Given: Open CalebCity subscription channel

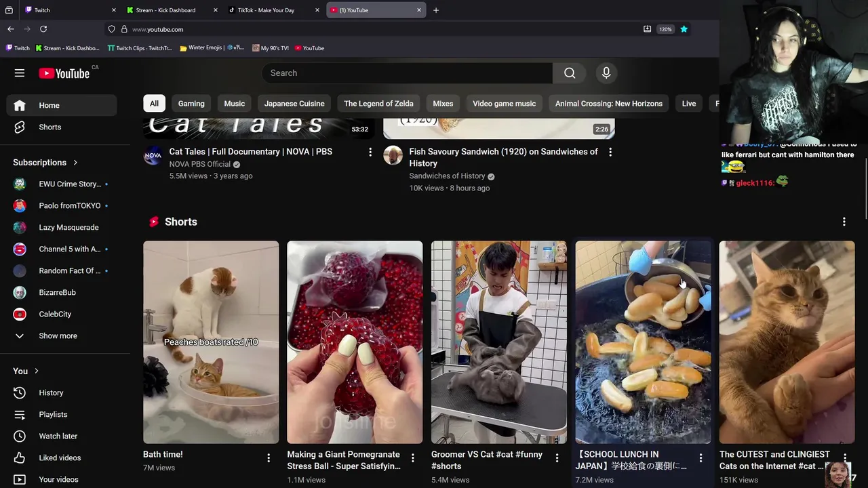Looking at the screenshot, I should click(62, 314).
